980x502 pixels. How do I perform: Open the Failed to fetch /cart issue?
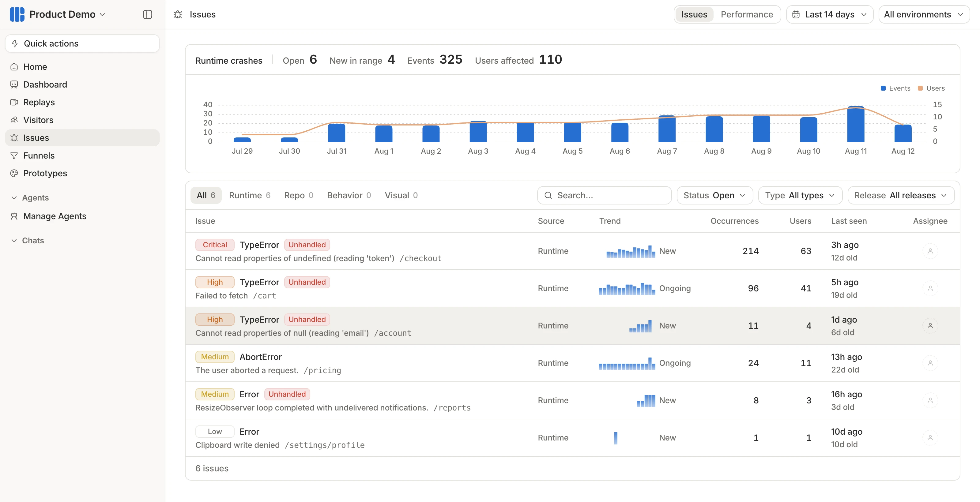point(572,288)
